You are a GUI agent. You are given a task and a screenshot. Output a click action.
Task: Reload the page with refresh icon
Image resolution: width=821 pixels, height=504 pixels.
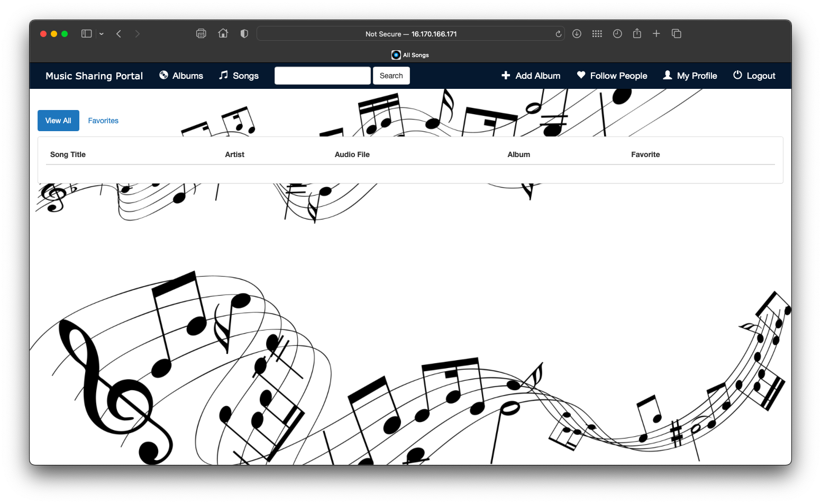coord(559,34)
